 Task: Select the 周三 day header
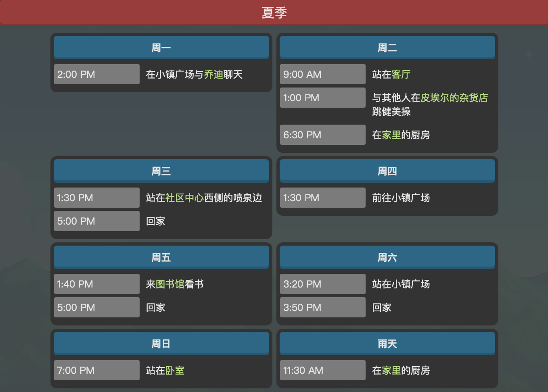coord(161,171)
